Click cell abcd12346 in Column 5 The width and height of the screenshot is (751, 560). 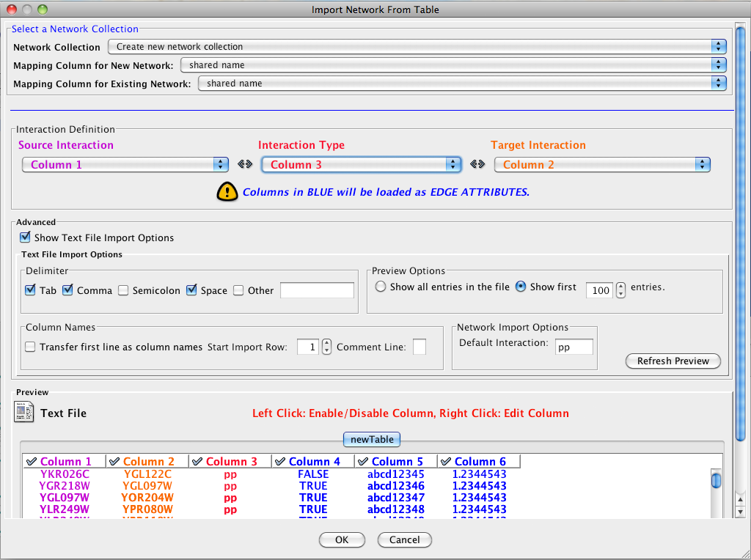point(396,486)
